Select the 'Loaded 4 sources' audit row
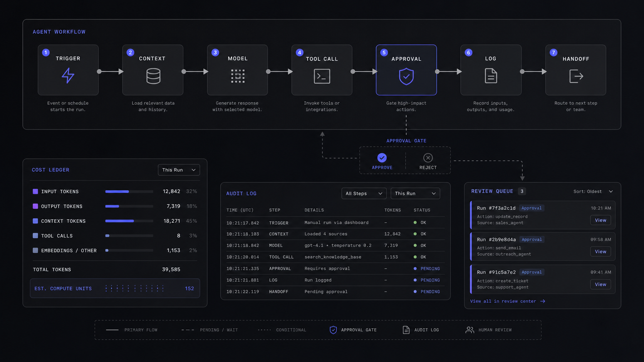This screenshot has height=362, width=644. (335, 234)
